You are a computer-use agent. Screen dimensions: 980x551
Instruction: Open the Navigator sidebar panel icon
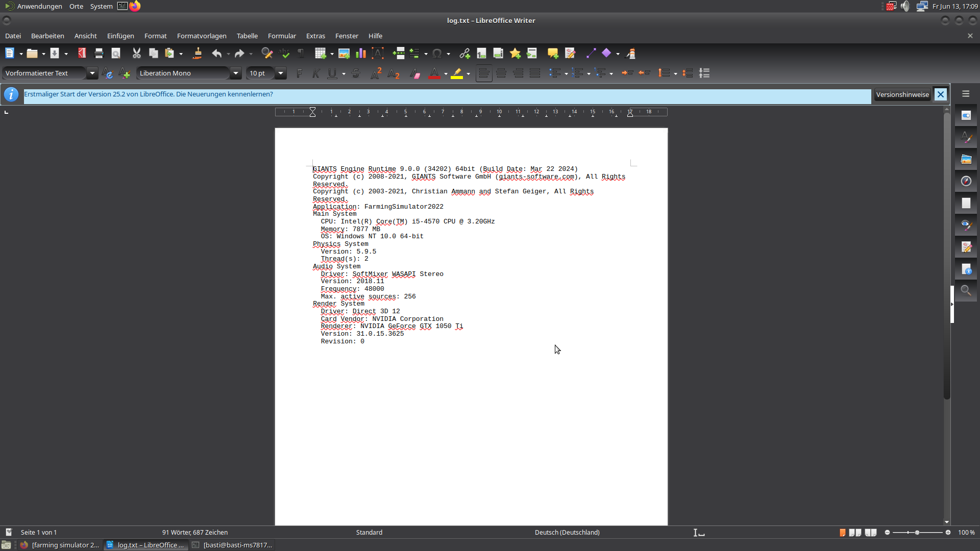coord(966,181)
